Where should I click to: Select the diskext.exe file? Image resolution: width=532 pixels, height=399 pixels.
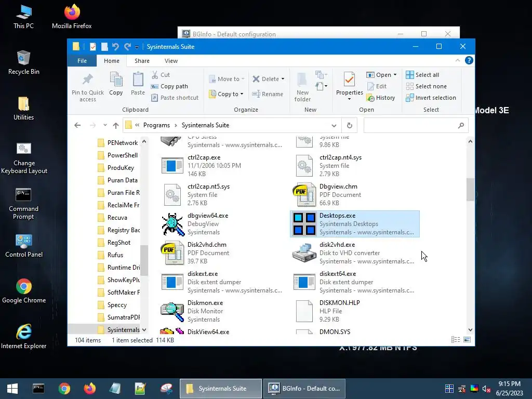point(222,282)
